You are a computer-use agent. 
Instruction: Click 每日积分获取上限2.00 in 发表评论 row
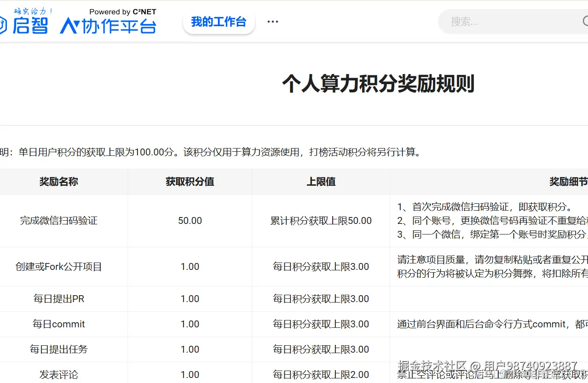click(321, 375)
